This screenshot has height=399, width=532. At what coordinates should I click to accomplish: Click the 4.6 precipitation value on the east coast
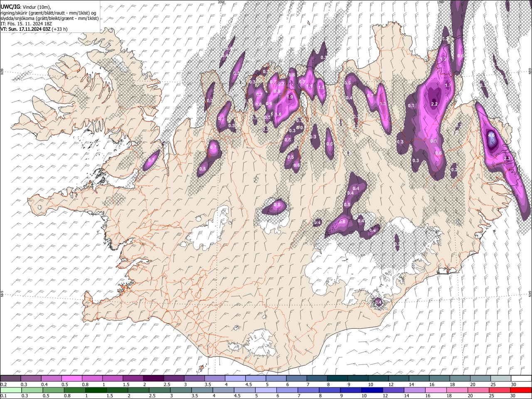491,135
